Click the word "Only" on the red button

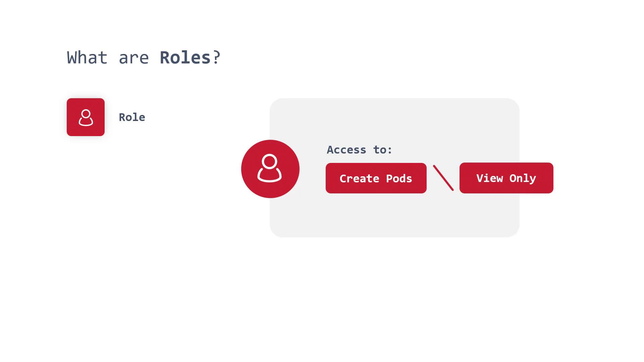click(523, 178)
